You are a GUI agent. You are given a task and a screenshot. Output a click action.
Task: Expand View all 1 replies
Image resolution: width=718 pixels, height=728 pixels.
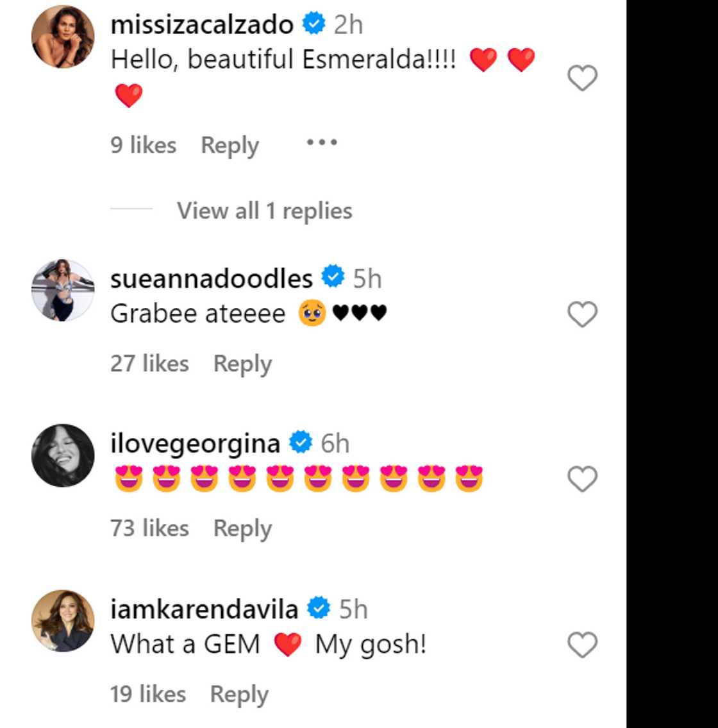[264, 211]
